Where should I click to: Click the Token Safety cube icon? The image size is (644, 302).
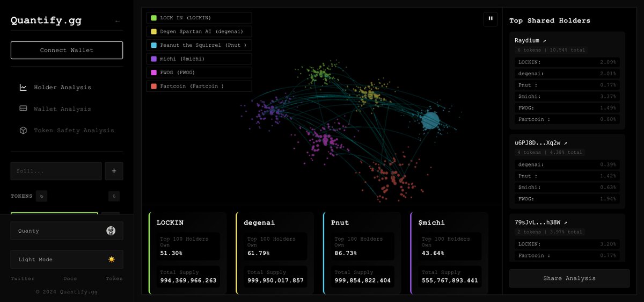click(x=23, y=131)
